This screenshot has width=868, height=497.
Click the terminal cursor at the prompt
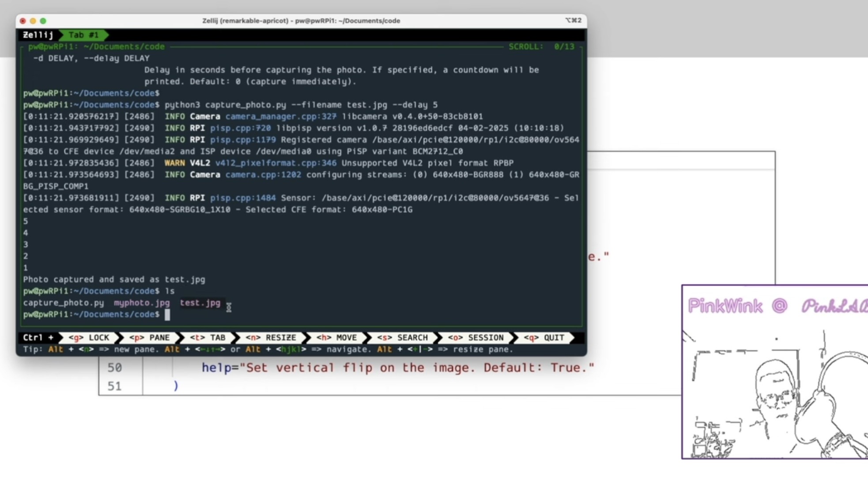(167, 315)
